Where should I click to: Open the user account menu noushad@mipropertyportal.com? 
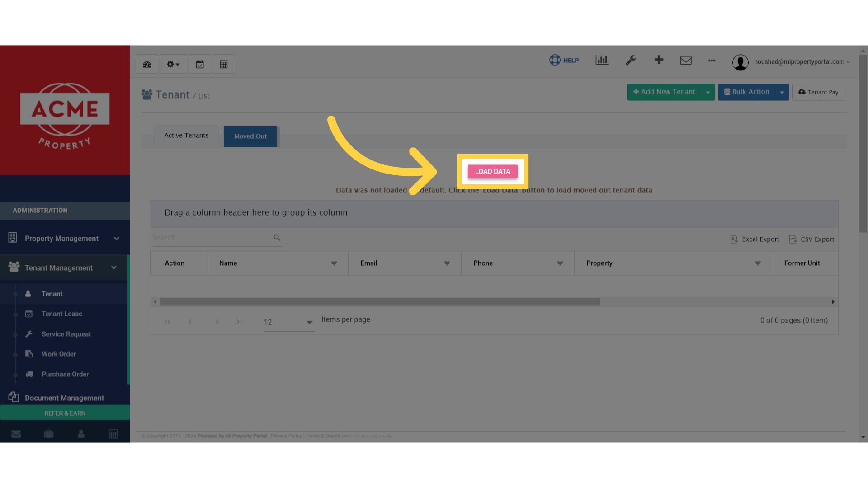coord(791,62)
